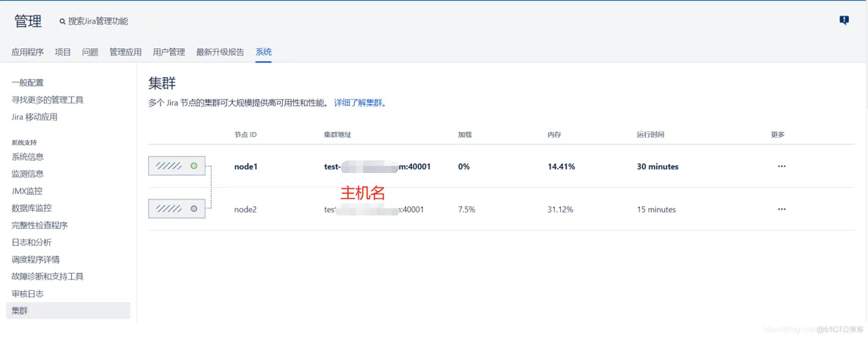Viewport: 868px width, 338px height.
Task: Click node2 uptime 15 minutes
Action: tap(656, 209)
